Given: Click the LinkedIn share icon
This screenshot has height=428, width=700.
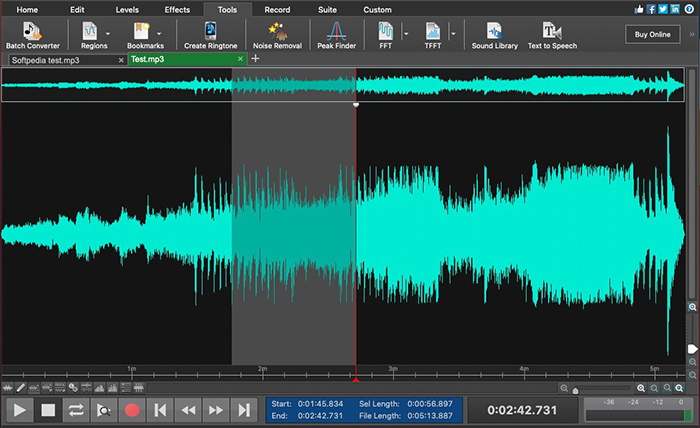Looking at the screenshot, I should 675,9.
